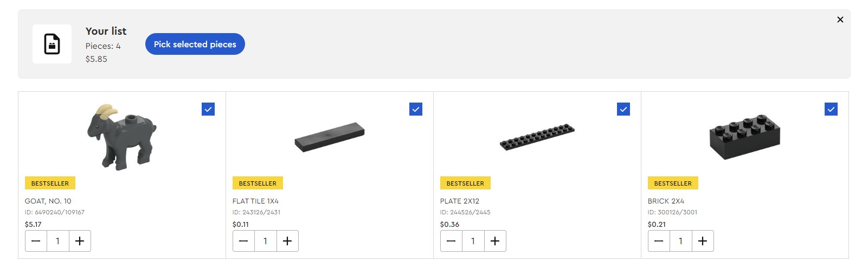Screen dimensions: 868x267
Task: Click Pick selected pieces button
Action: pyautogui.click(x=195, y=44)
